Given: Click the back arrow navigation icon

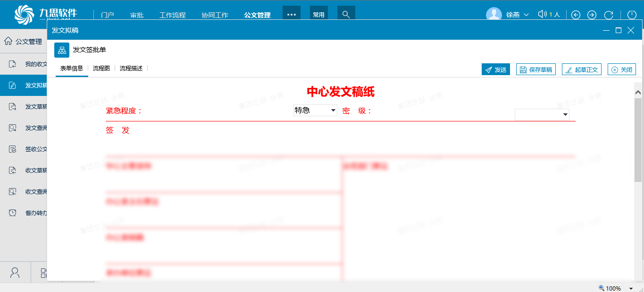Looking at the screenshot, I should 576,15.
